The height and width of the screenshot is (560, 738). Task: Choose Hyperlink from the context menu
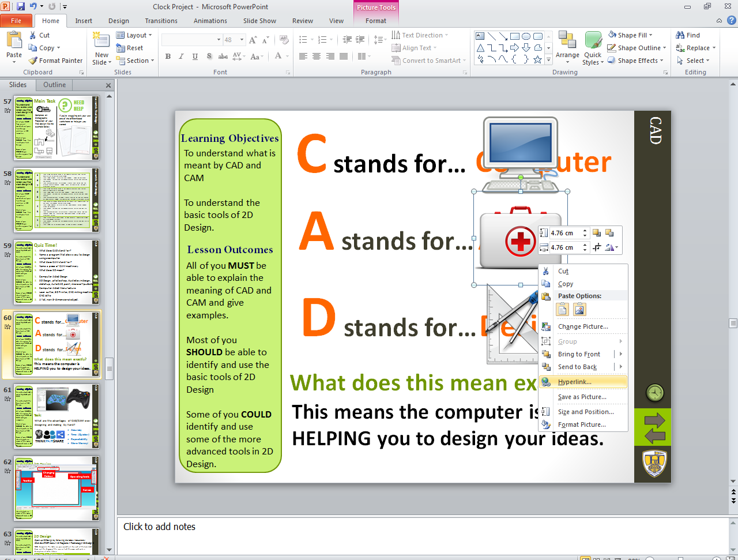tap(576, 382)
